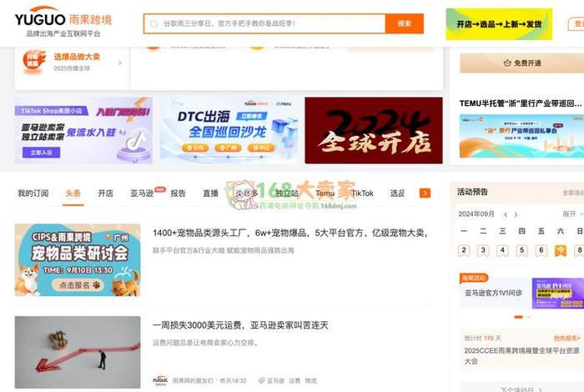Open the TEMU 产业带巡回私享会 image
The image size is (584, 392).
[x=521, y=136]
